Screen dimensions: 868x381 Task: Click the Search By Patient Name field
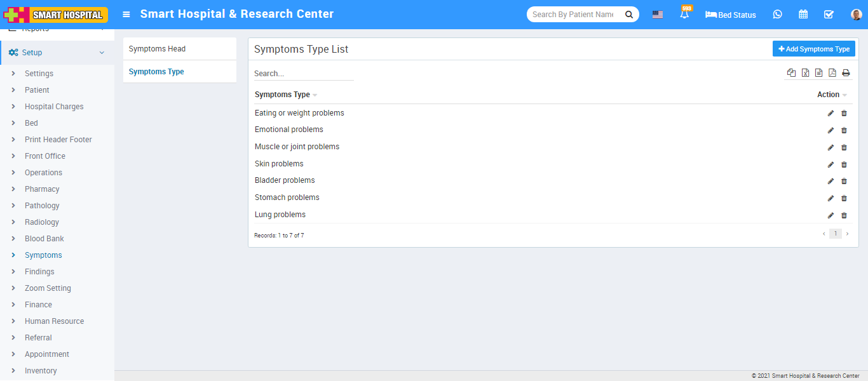coord(573,15)
